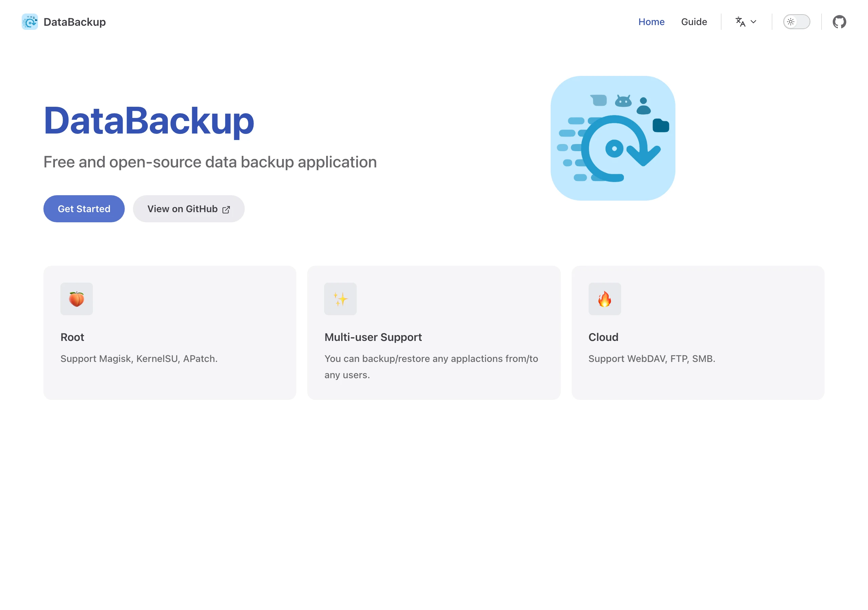Open the language translation menu
The width and height of the screenshot is (868, 610).
point(746,22)
